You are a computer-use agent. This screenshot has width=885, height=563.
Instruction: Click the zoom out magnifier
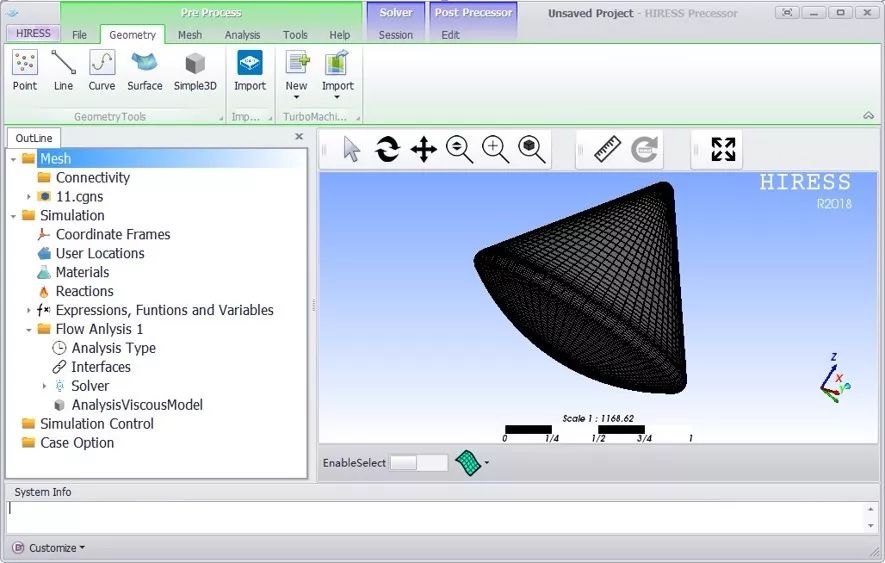coord(459,150)
